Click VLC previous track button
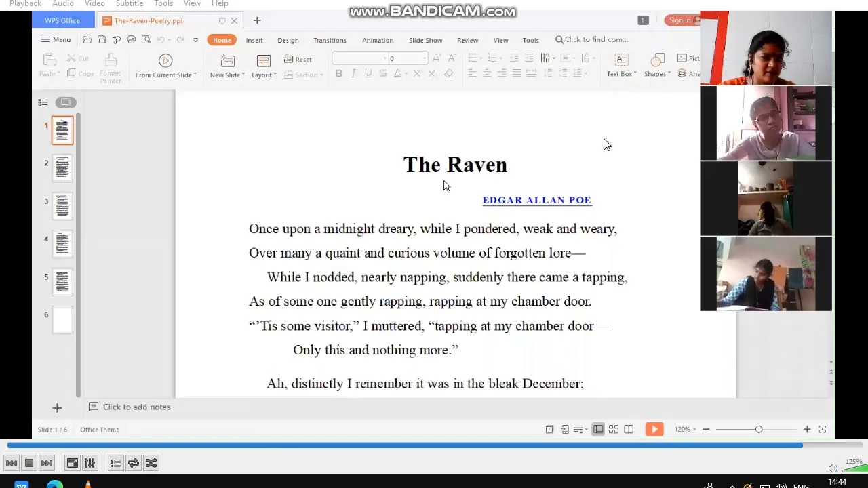This screenshot has width=868, height=488. (12, 464)
